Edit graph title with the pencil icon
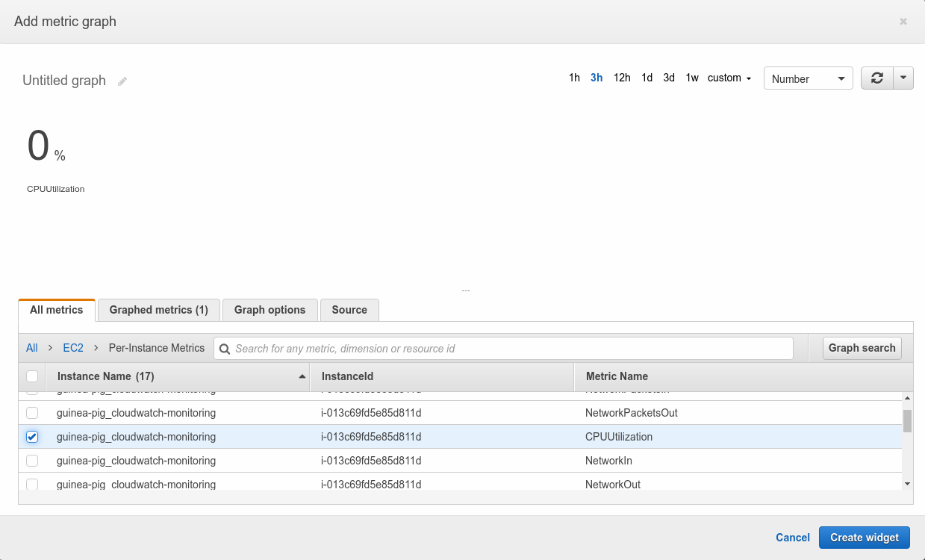925x560 pixels. click(122, 81)
